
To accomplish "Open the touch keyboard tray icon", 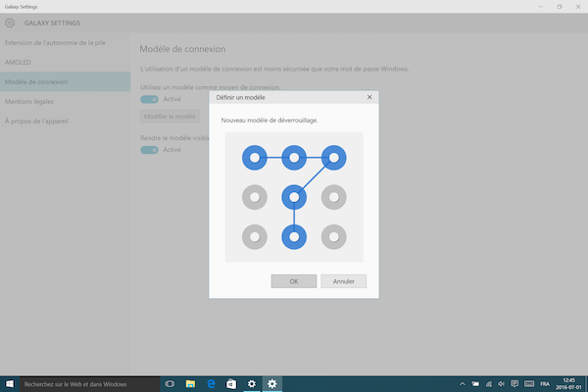I will coord(529,384).
